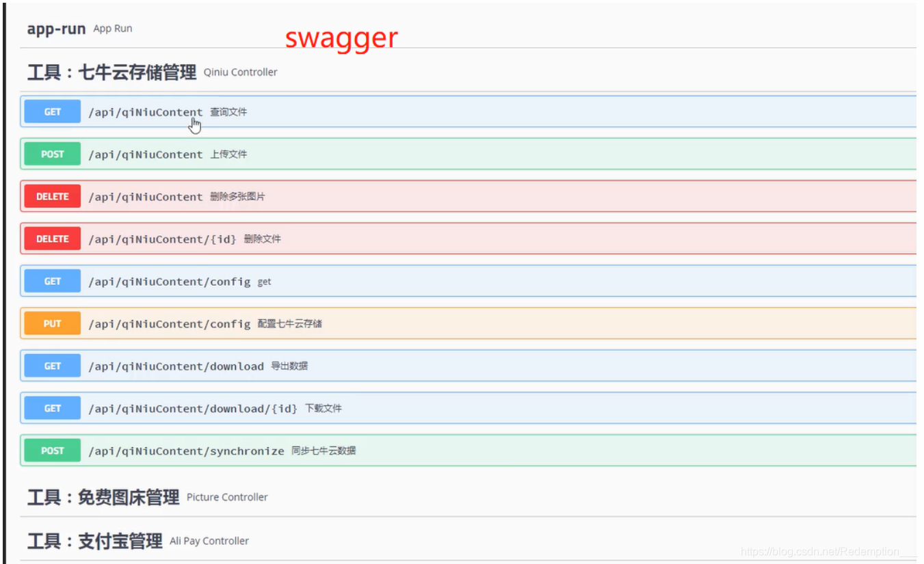924x564 pixels.
Task: Click the Ali Pay Controller label
Action: [x=209, y=541]
